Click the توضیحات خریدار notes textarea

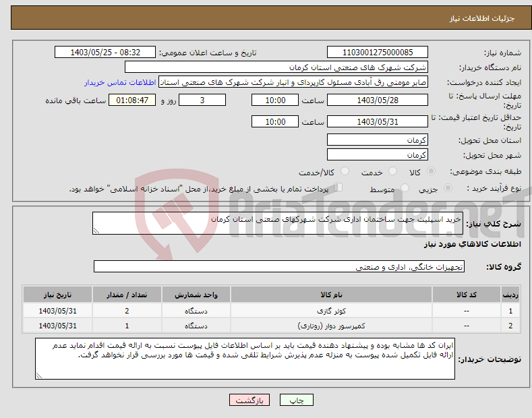click(x=245, y=359)
